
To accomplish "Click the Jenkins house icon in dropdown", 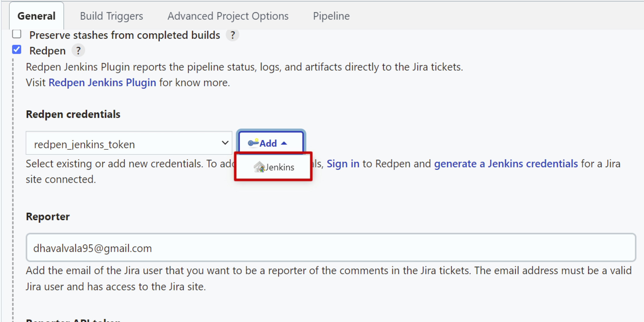I will pyautogui.click(x=259, y=167).
